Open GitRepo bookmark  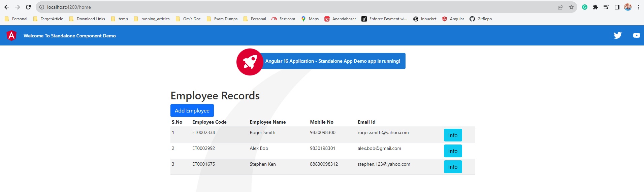[x=481, y=19]
